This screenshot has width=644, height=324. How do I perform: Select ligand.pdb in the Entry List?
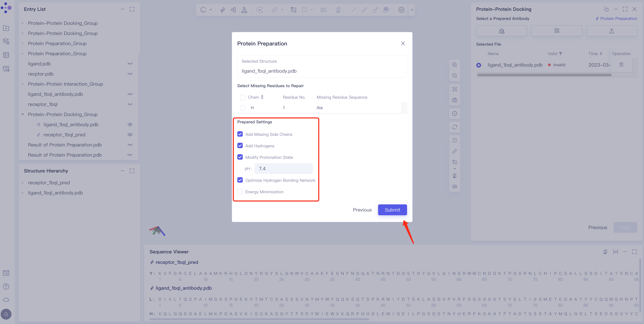(39, 64)
